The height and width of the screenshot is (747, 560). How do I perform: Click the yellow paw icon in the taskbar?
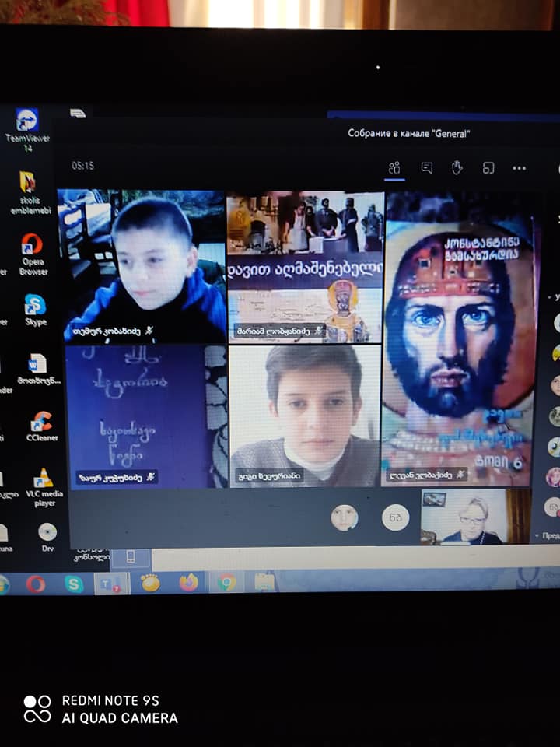click(x=150, y=583)
